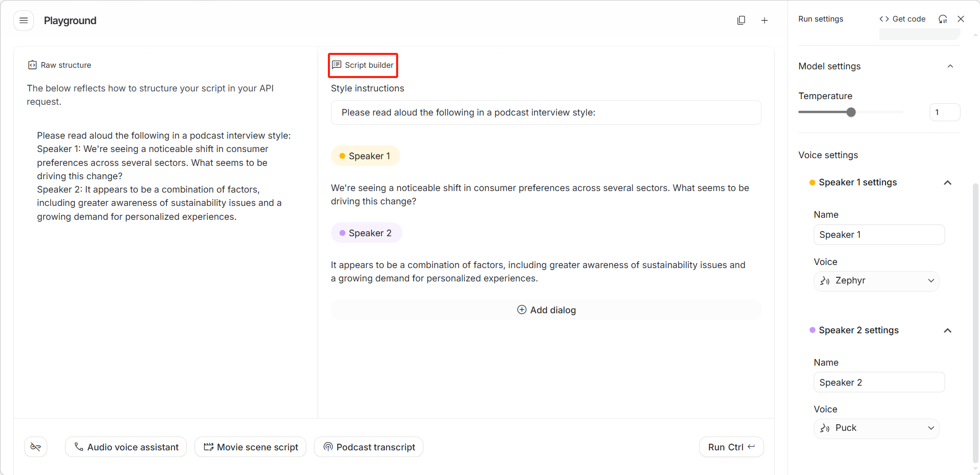Image resolution: width=980 pixels, height=475 pixels.
Task: Close the Run settings panel
Action: pyautogui.click(x=961, y=19)
